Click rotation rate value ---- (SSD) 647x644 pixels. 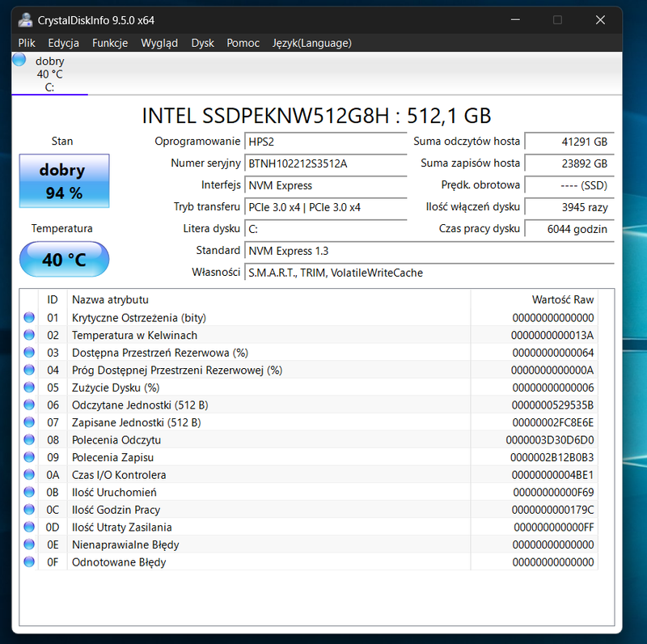pyautogui.click(x=569, y=185)
